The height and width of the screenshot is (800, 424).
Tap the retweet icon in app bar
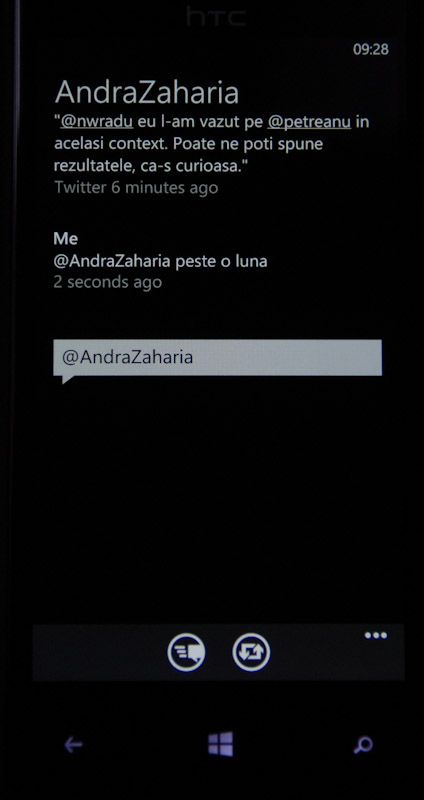251,652
